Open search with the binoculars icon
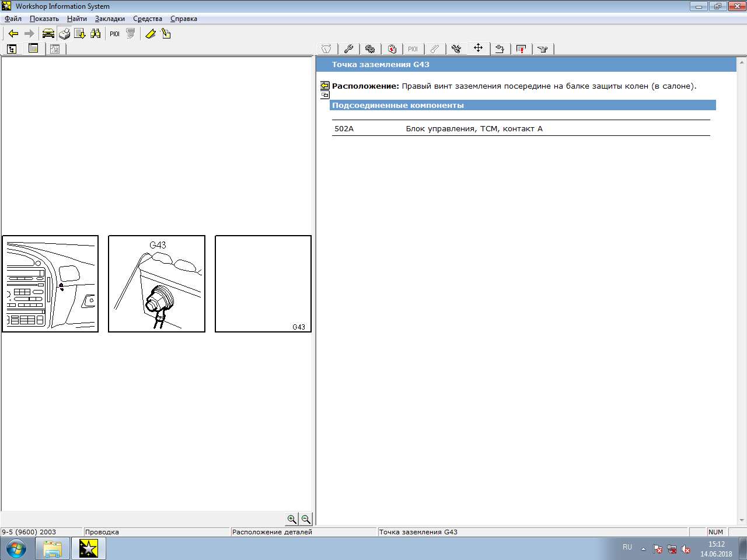Image resolution: width=747 pixels, height=560 pixels. pyautogui.click(x=96, y=34)
